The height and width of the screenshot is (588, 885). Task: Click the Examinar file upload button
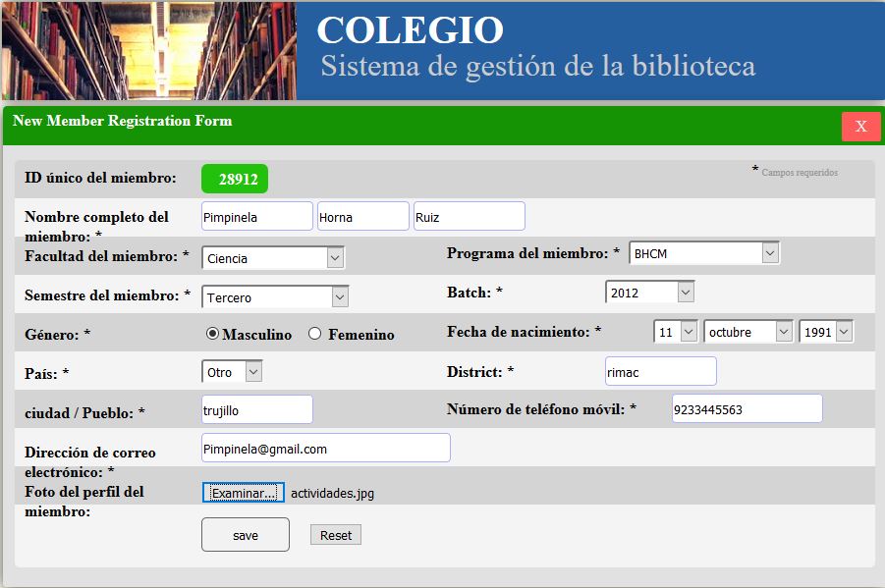(243, 492)
